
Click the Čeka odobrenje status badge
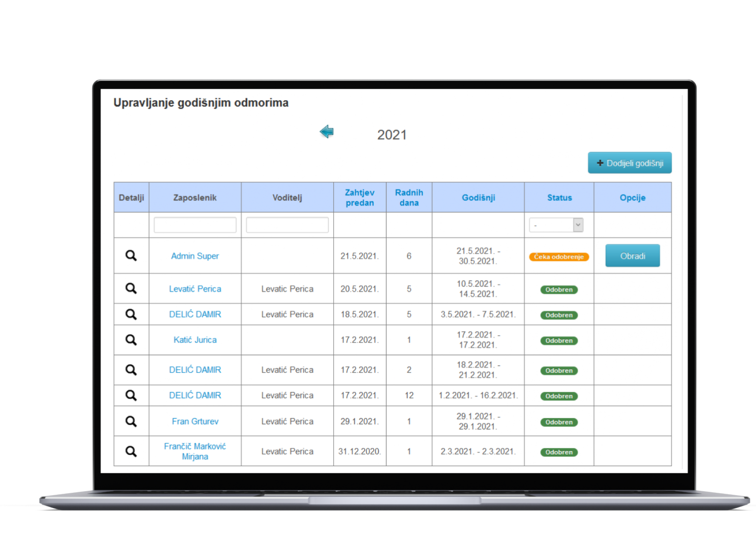(x=559, y=256)
